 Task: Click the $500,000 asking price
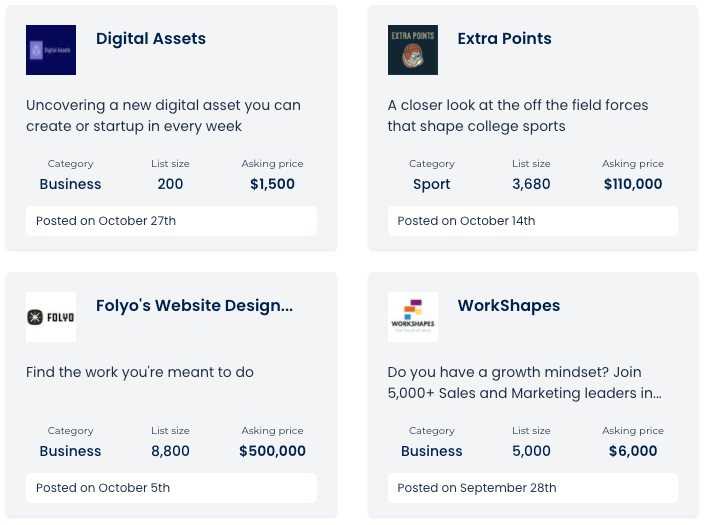(272, 451)
